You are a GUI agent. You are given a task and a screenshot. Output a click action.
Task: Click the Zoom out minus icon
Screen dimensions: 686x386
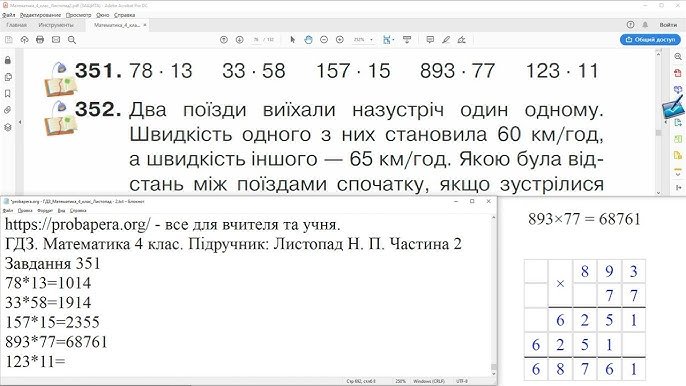(324, 40)
